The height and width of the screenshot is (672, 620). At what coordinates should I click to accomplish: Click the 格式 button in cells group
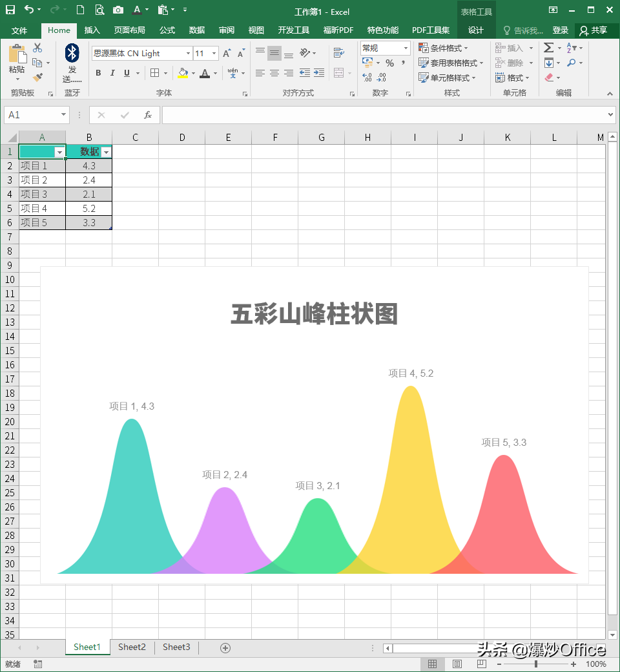(512, 78)
